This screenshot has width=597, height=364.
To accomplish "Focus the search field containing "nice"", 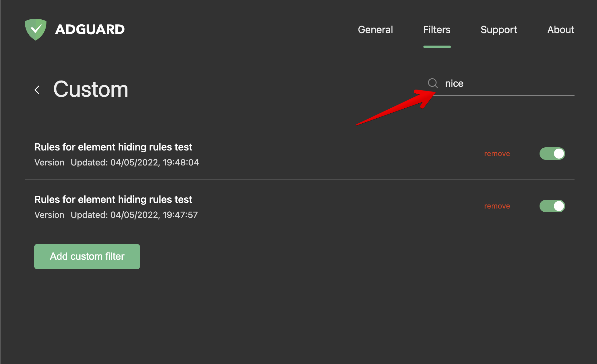I will coord(506,84).
